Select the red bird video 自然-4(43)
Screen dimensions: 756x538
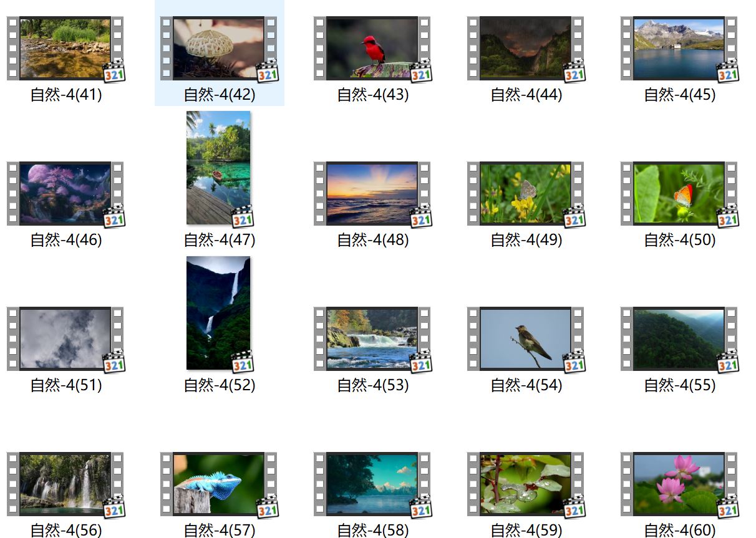pyautogui.click(x=372, y=49)
